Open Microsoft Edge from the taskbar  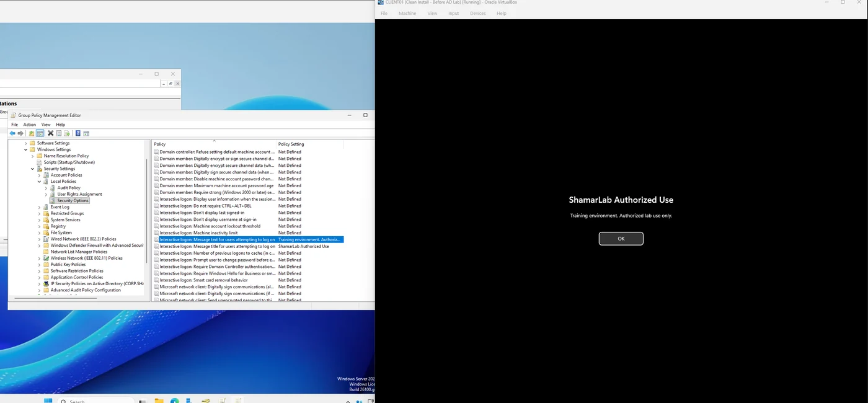click(x=175, y=401)
